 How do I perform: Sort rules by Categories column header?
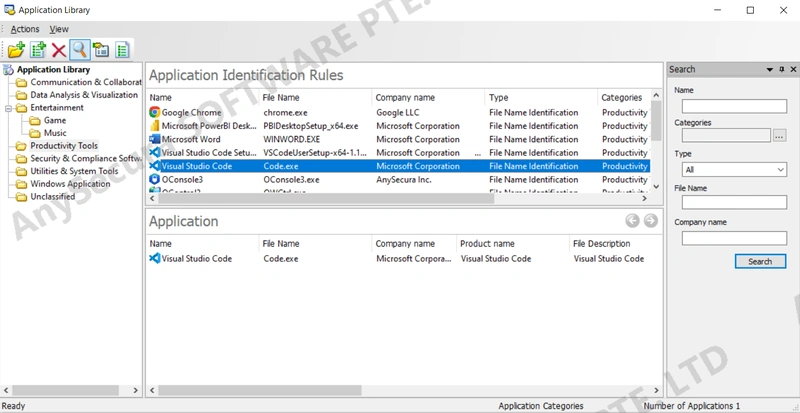pyautogui.click(x=622, y=97)
